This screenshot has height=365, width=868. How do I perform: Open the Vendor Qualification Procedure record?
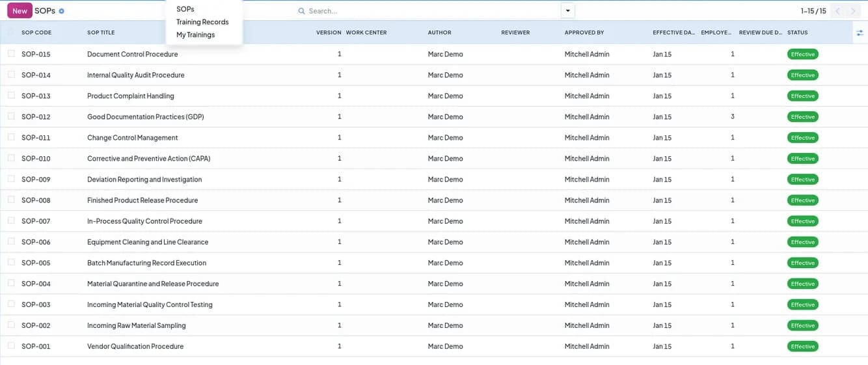pyautogui.click(x=135, y=346)
